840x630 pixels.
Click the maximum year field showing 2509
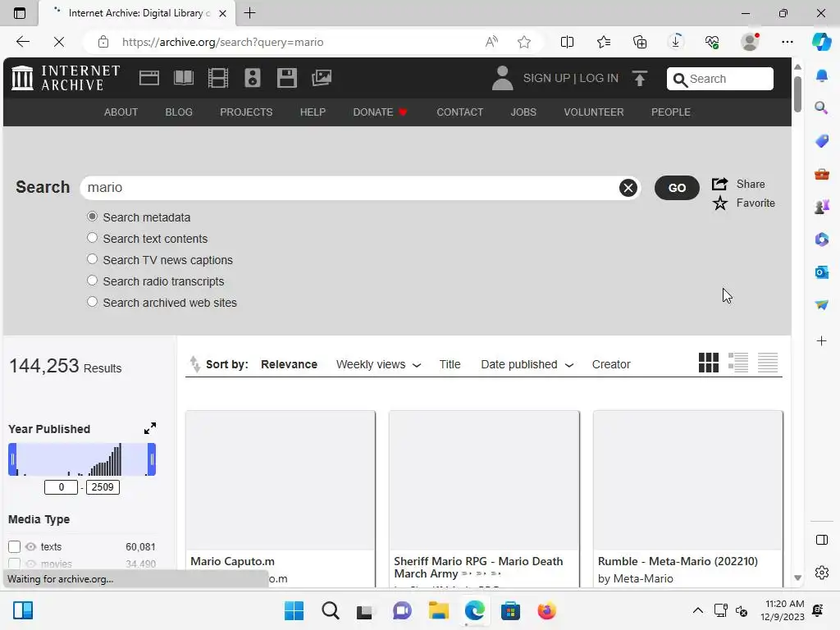point(103,487)
